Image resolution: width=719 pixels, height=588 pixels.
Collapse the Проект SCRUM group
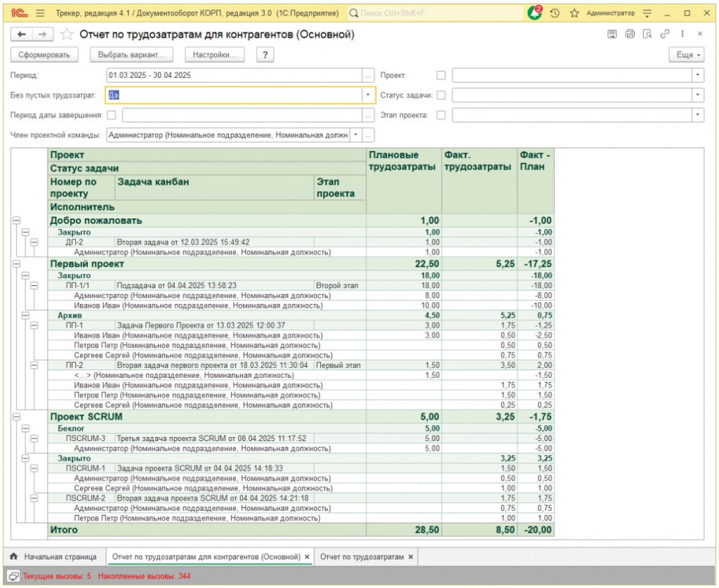click(x=17, y=417)
